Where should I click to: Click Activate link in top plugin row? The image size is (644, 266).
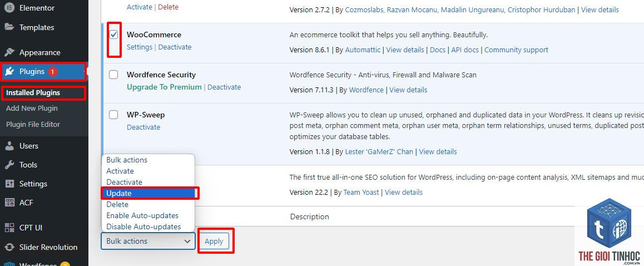click(x=139, y=7)
